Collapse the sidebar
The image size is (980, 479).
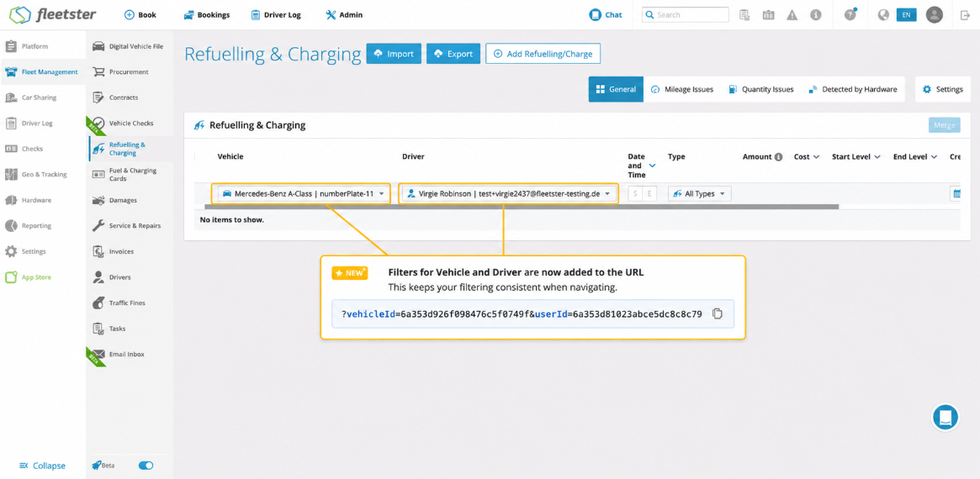tap(43, 466)
